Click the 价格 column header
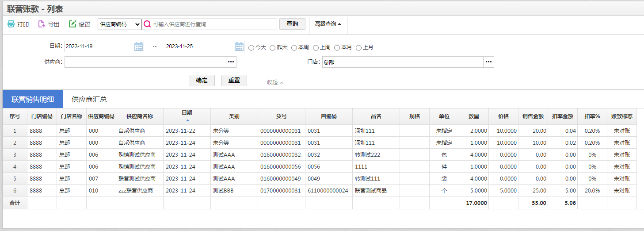Image resolution: width=644 pixels, height=231 pixels. (x=503, y=116)
